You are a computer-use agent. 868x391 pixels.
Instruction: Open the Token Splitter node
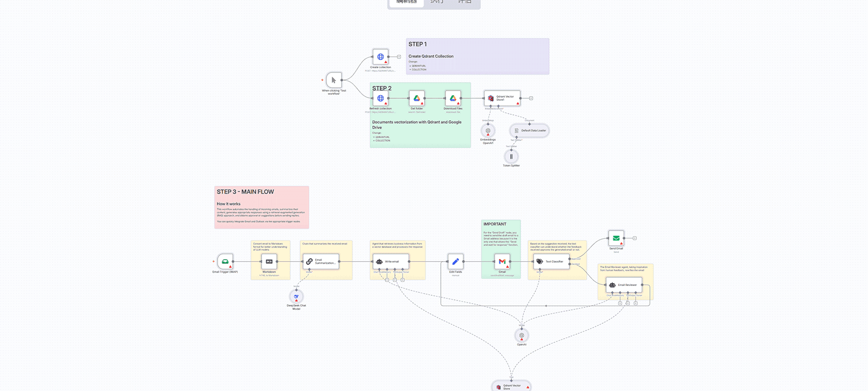pyautogui.click(x=511, y=157)
